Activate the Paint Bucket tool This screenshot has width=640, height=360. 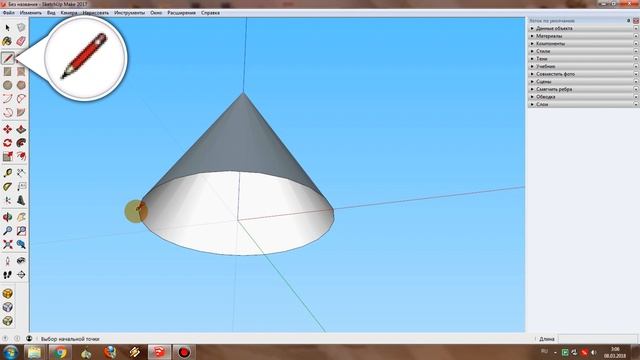point(7,41)
